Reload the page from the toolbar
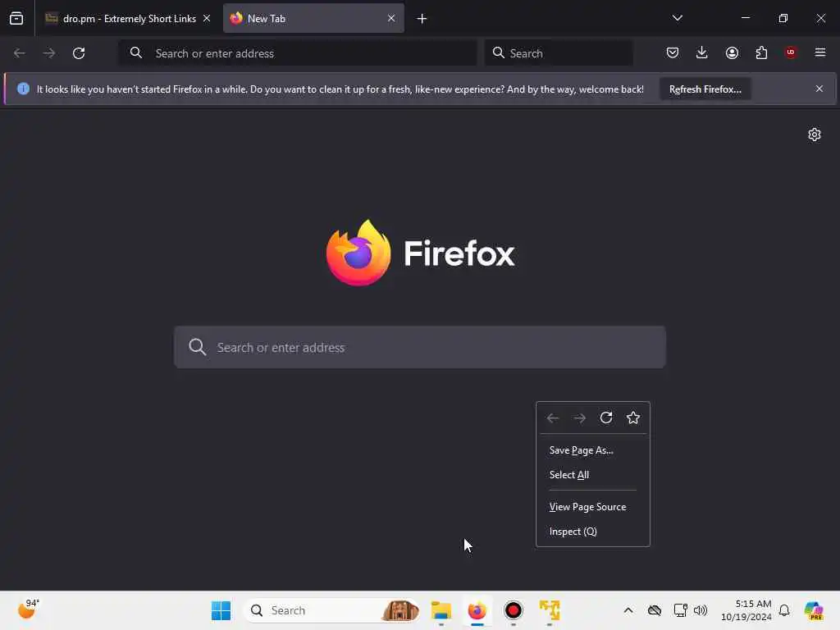Viewport: 840px width, 630px height. pos(79,53)
